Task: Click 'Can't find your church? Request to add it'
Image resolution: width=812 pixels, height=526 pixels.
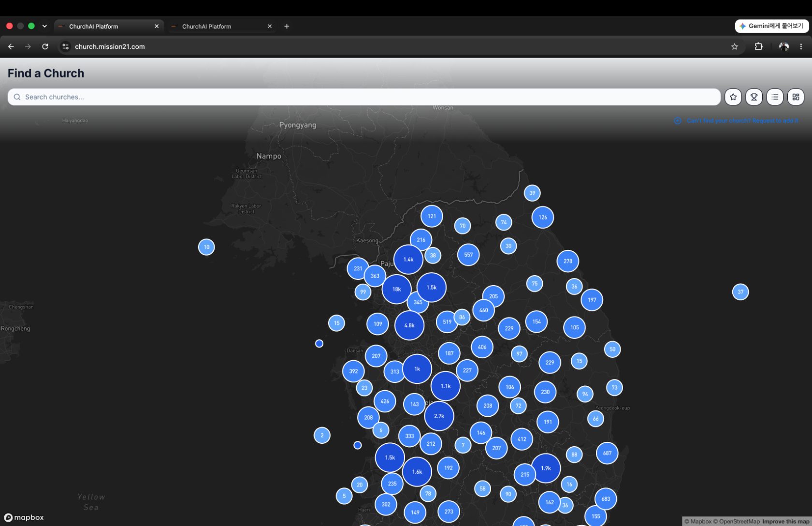Action: point(742,121)
